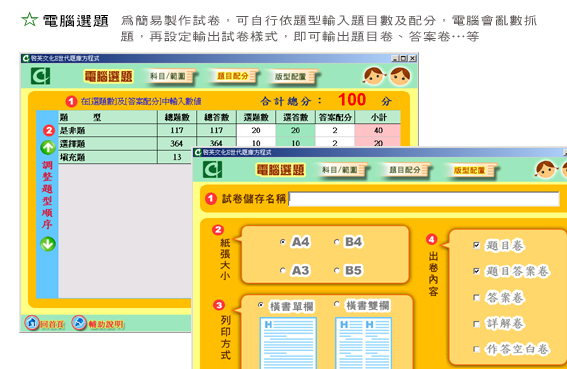Move question type up with green arrow

tap(48, 148)
